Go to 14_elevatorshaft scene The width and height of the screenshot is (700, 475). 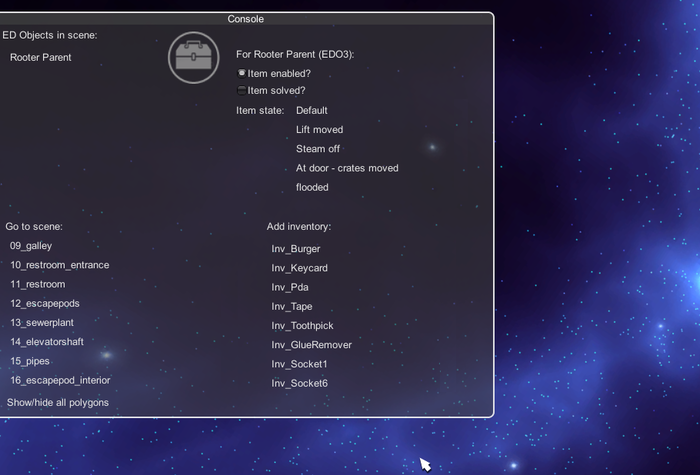(x=47, y=342)
